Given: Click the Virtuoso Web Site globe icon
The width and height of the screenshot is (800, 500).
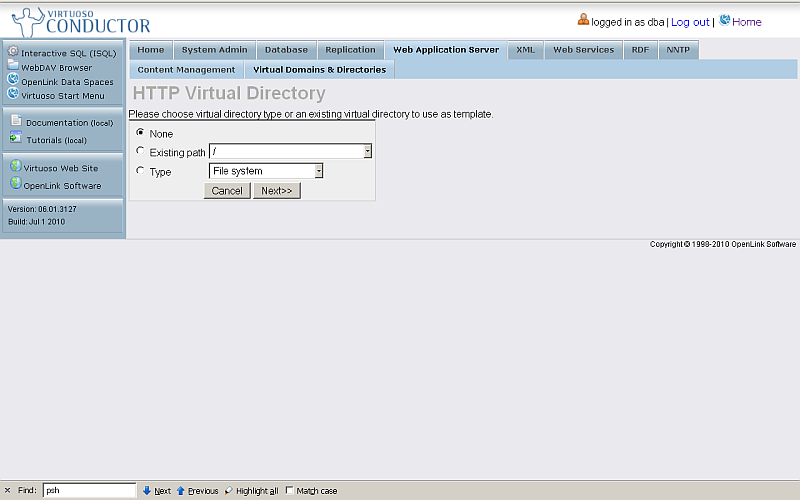Looking at the screenshot, I should point(16,165).
